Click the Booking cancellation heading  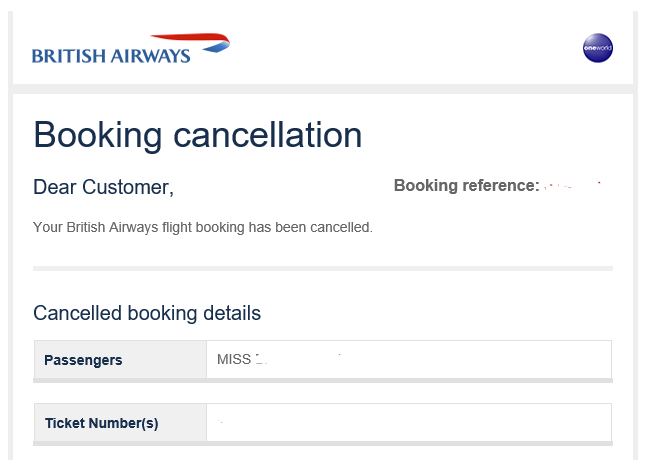(x=197, y=135)
